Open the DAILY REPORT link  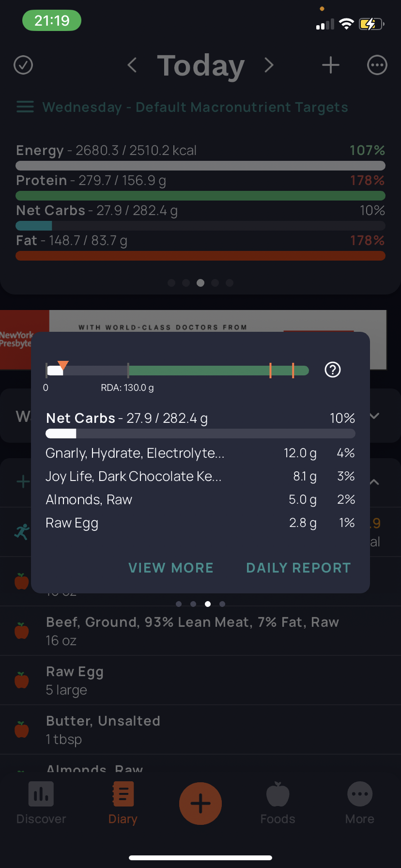(298, 568)
